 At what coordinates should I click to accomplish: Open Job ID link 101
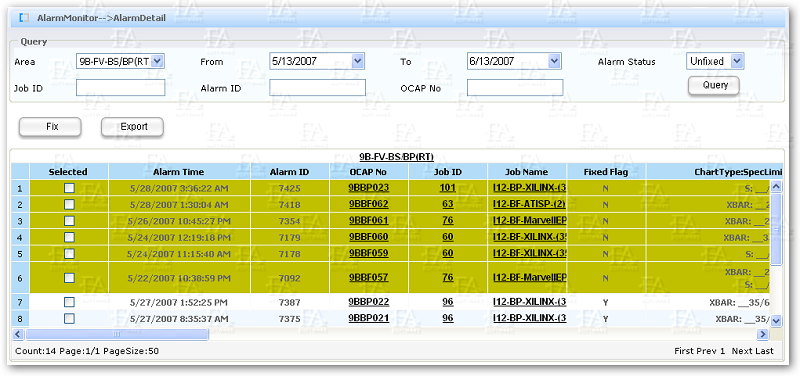tap(448, 188)
